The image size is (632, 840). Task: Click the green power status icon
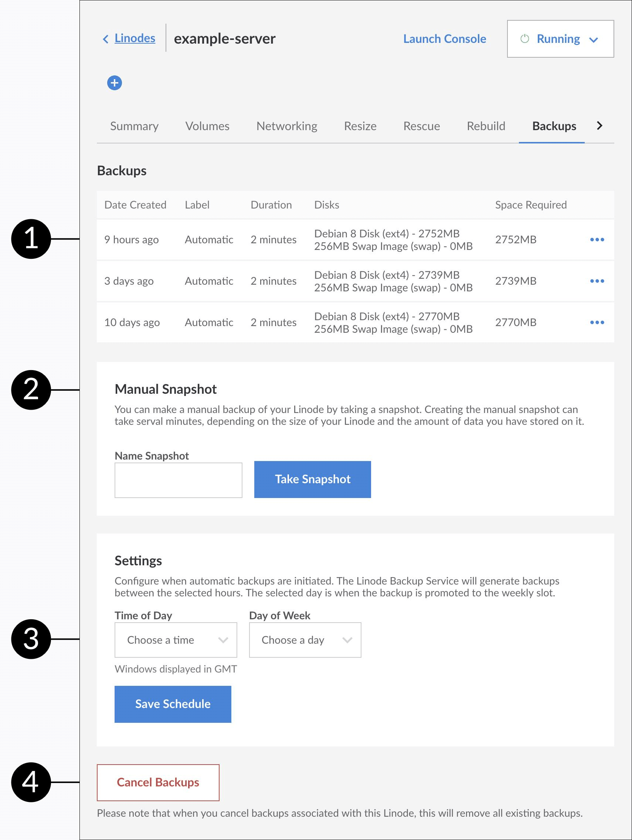(524, 39)
